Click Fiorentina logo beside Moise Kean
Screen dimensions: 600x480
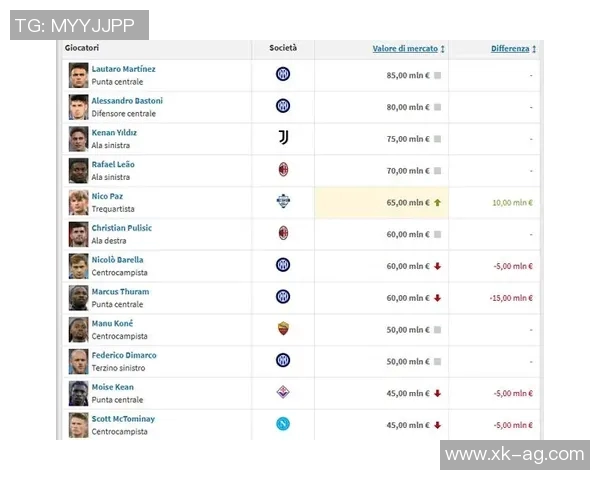283,393
